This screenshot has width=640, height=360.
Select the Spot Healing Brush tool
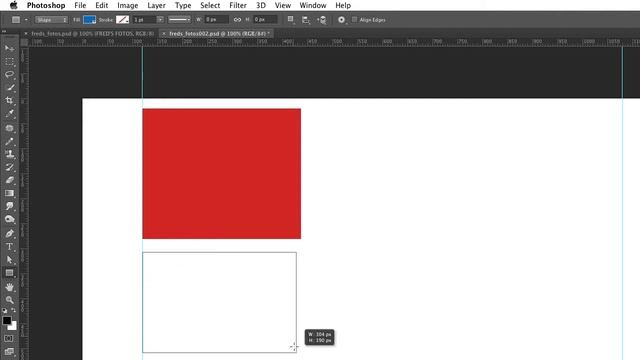9,128
